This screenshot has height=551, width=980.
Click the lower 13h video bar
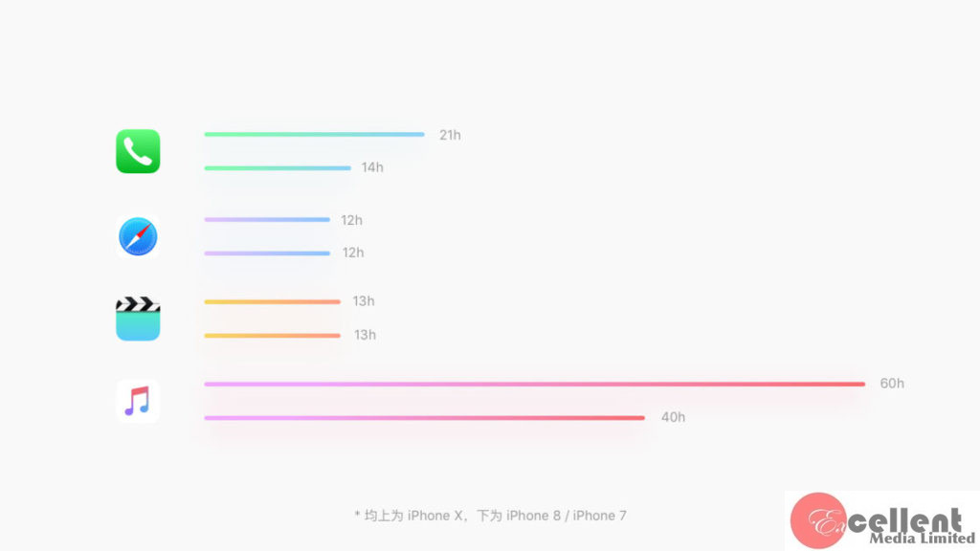pyautogui.click(x=272, y=336)
